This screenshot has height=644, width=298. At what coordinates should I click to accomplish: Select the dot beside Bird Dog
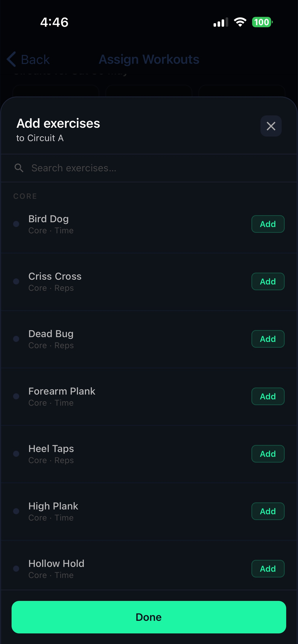coord(16,224)
